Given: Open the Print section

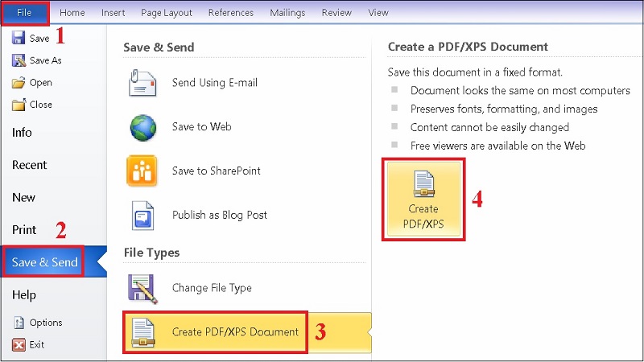Looking at the screenshot, I should coord(24,230).
